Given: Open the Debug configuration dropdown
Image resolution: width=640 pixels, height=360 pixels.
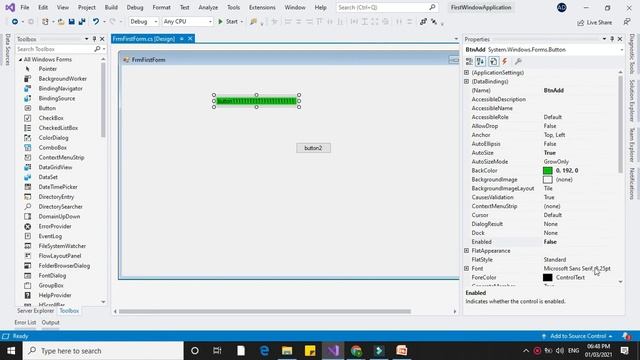Looking at the screenshot, I should click(x=143, y=22).
